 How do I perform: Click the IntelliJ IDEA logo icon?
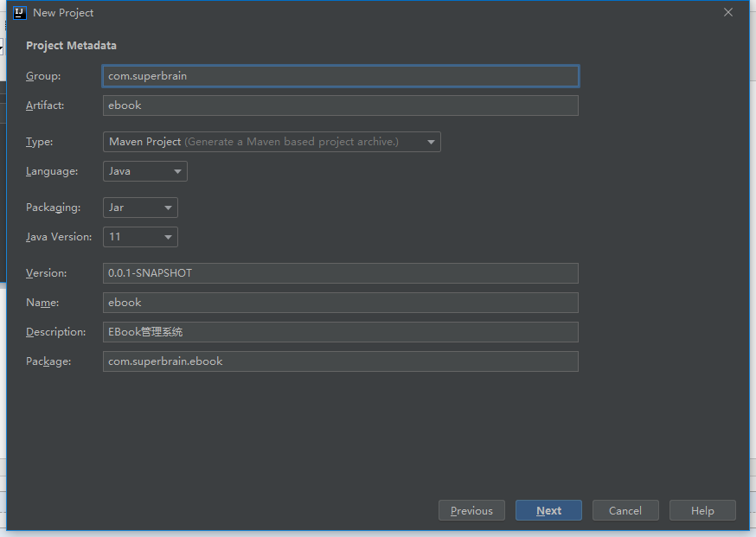(20, 13)
